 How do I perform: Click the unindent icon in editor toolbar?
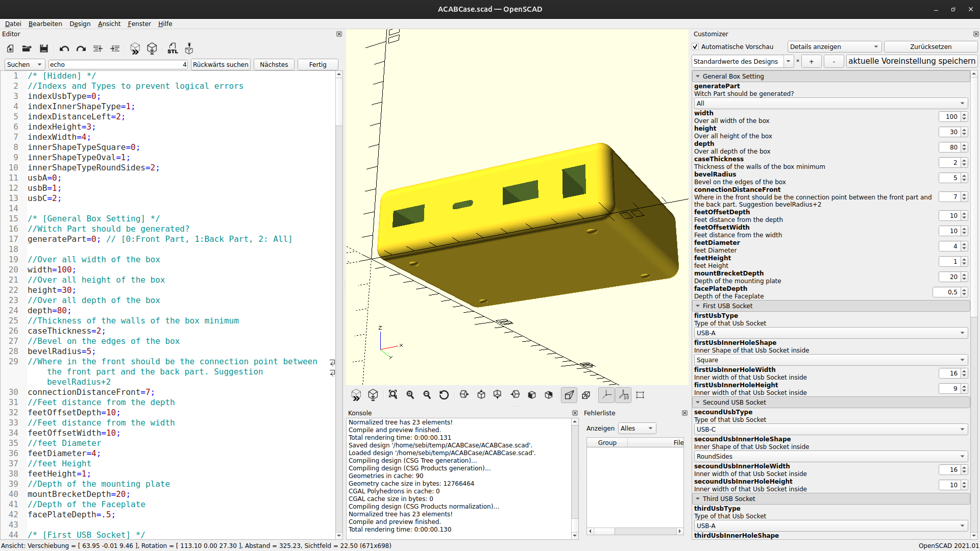click(98, 48)
